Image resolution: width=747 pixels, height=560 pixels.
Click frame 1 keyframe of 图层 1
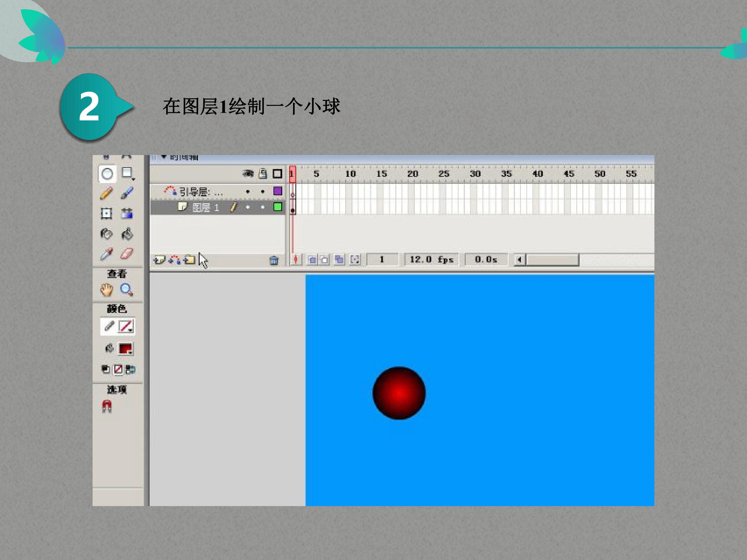click(x=293, y=207)
